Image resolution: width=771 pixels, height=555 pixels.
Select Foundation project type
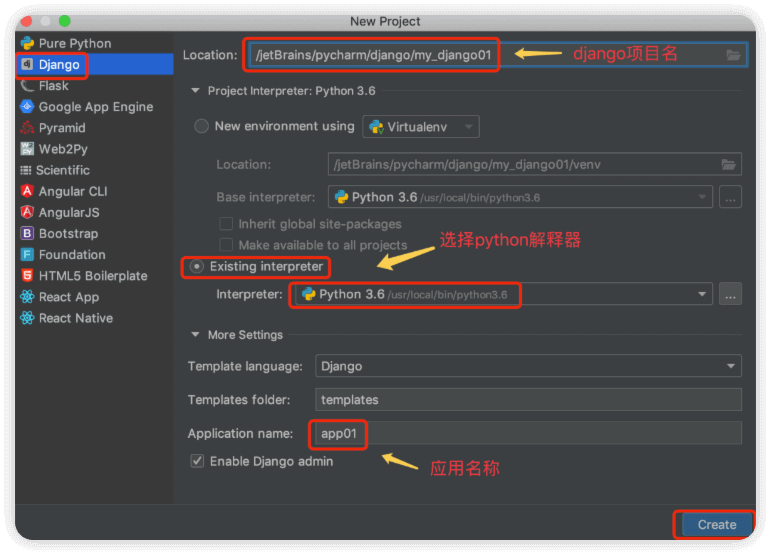(94, 255)
